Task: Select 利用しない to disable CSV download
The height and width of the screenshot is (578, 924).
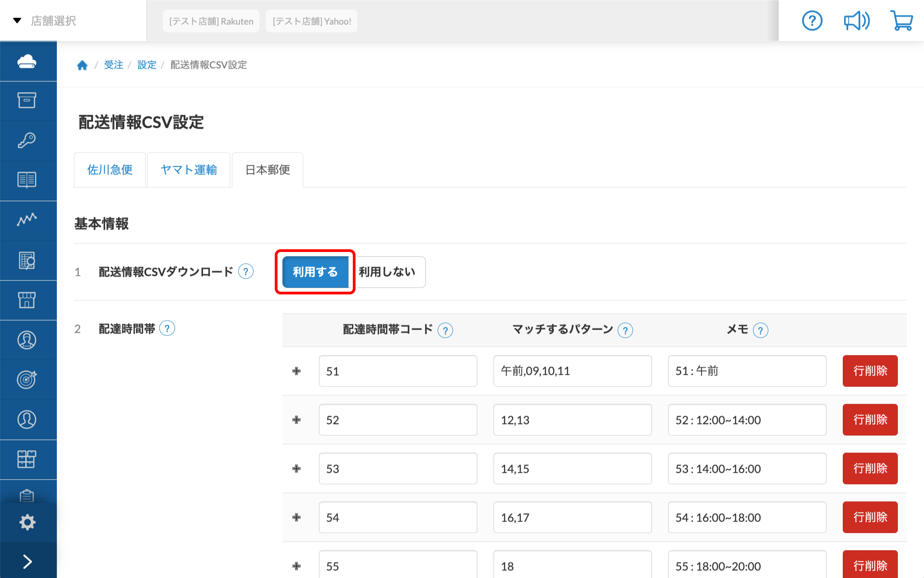Action: [x=387, y=272]
